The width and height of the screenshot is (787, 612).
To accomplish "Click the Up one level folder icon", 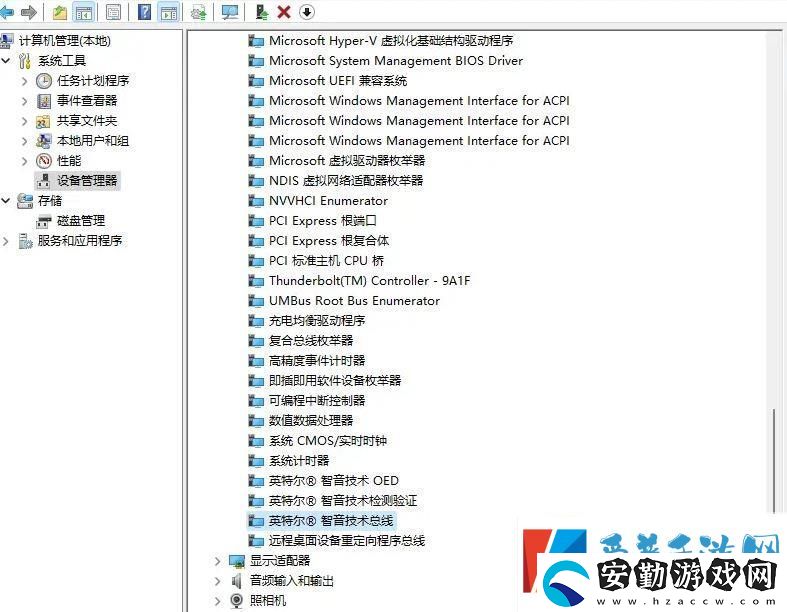I will (x=60, y=12).
